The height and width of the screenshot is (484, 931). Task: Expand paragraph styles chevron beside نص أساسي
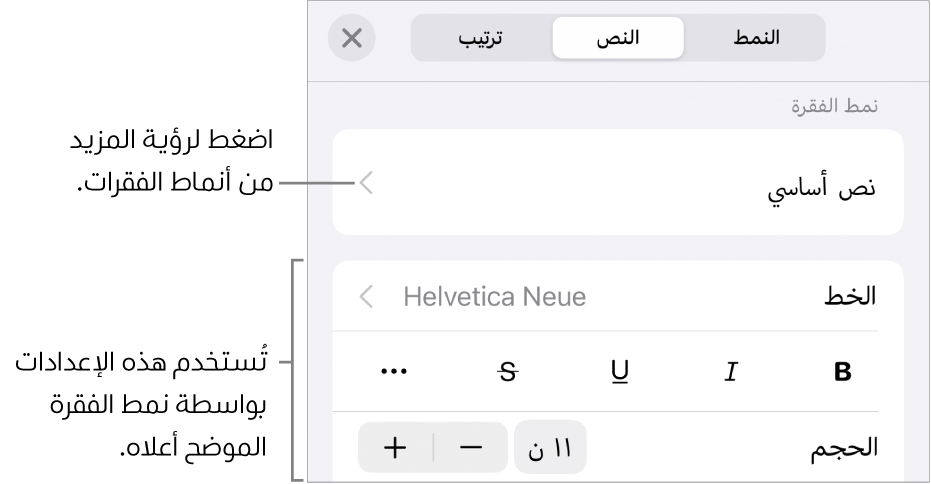(366, 182)
